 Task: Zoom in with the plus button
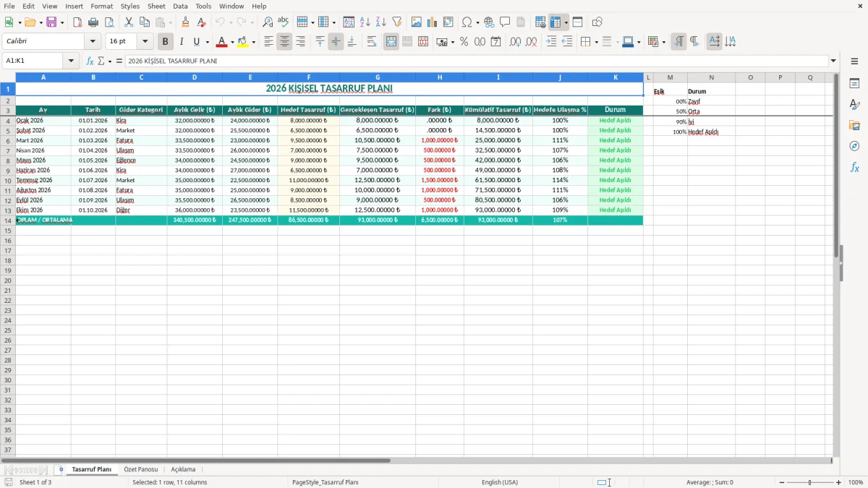click(839, 482)
